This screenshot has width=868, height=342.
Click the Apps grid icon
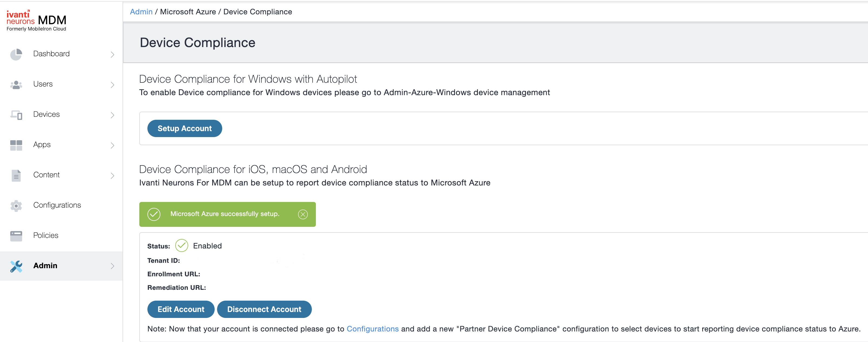click(16, 145)
